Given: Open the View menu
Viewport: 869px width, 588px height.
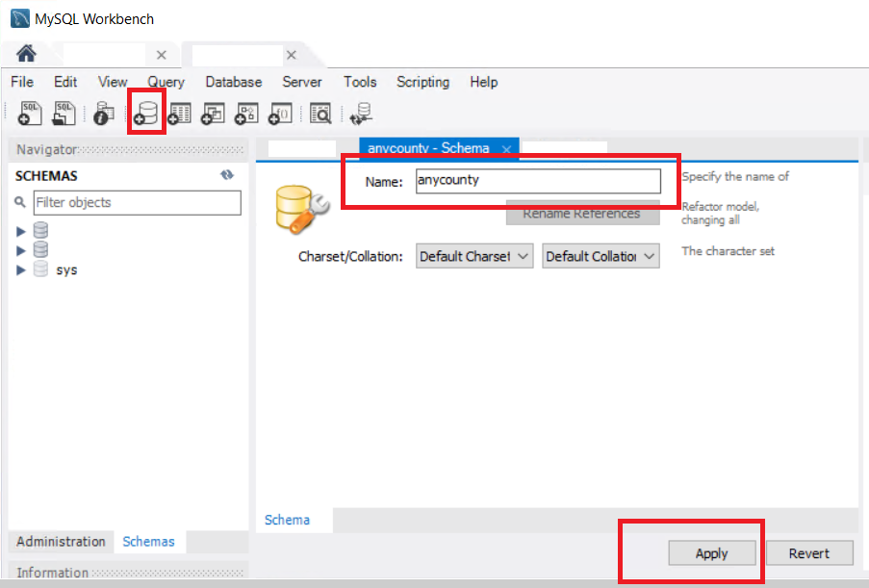Looking at the screenshot, I should (x=113, y=82).
